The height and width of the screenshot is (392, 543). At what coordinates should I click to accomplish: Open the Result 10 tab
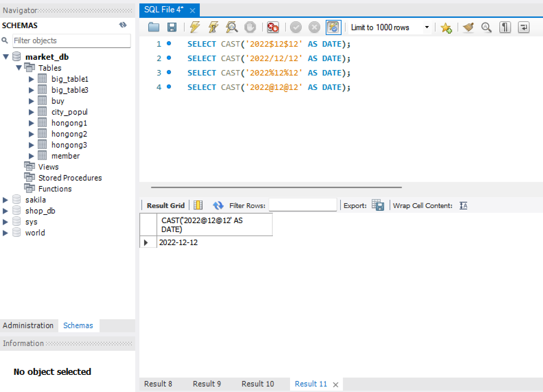258,384
